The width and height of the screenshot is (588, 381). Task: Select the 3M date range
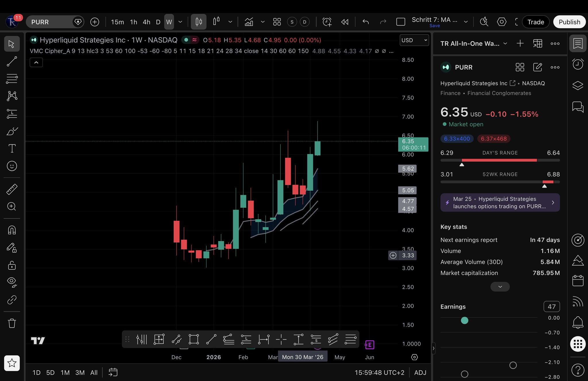pos(80,373)
